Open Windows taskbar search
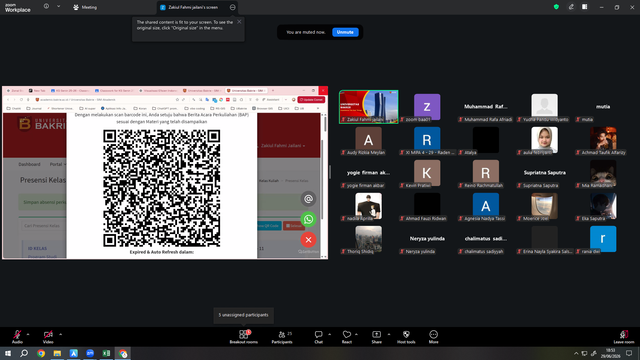 click(x=24, y=353)
